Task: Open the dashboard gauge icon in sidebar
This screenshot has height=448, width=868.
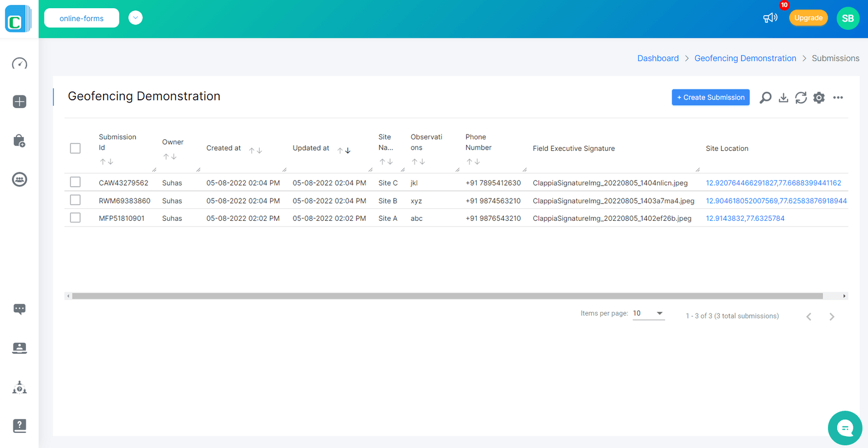Action: coord(20,63)
